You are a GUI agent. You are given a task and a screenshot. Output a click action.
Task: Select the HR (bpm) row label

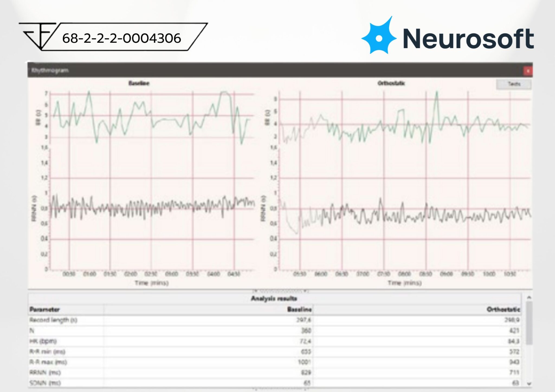(43, 341)
